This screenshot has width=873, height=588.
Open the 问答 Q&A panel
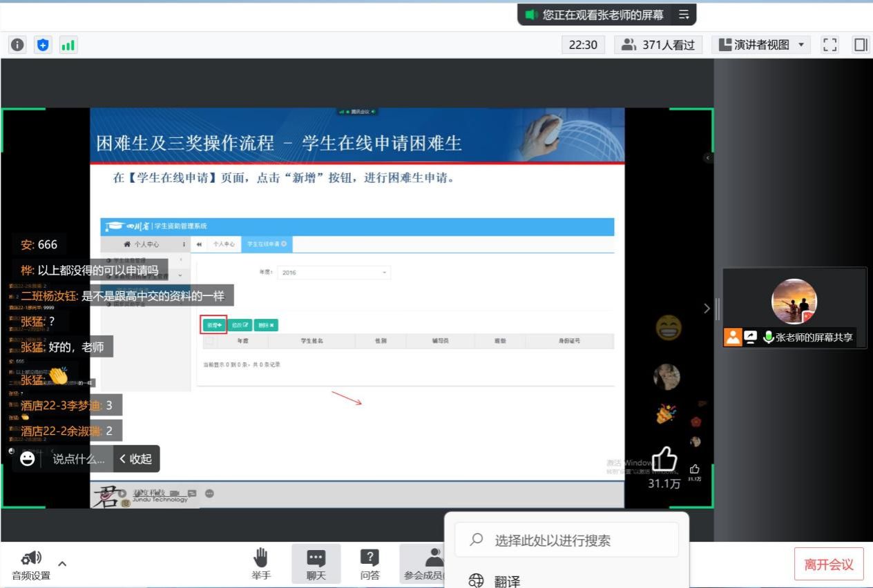pos(370,564)
